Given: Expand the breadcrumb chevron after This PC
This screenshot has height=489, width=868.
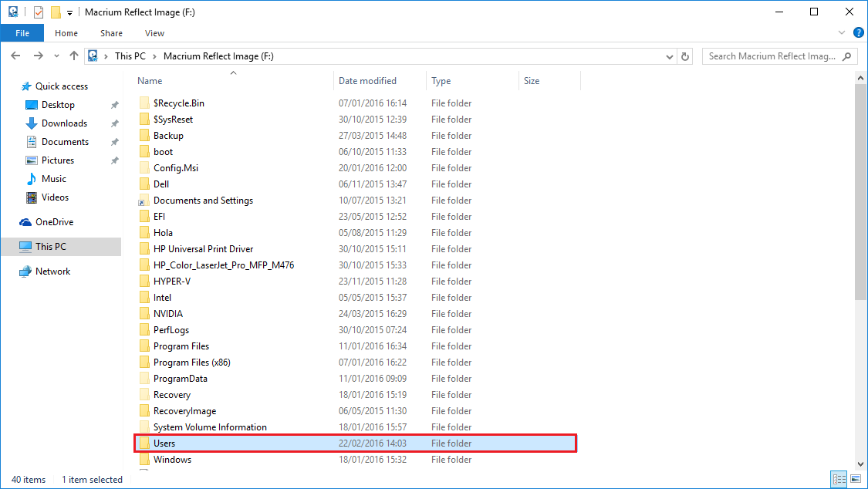Looking at the screenshot, I should [x=154, y=56].
